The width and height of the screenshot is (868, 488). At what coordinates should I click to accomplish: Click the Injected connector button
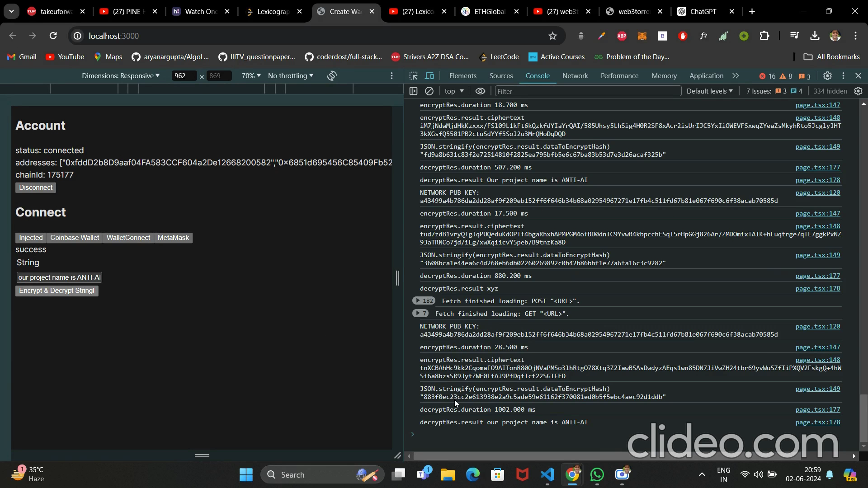click(31, 238)
